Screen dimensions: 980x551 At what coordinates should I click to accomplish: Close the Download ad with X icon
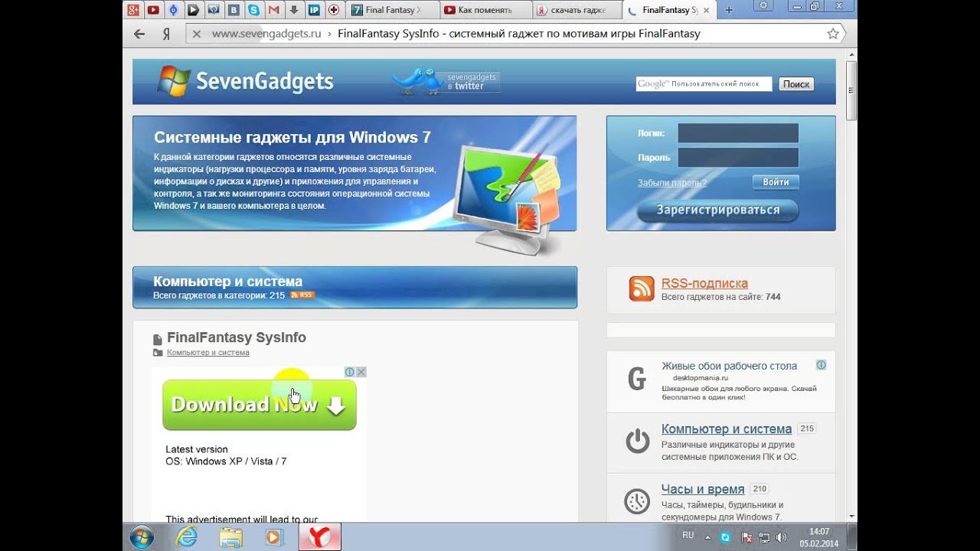coord(361,372)
